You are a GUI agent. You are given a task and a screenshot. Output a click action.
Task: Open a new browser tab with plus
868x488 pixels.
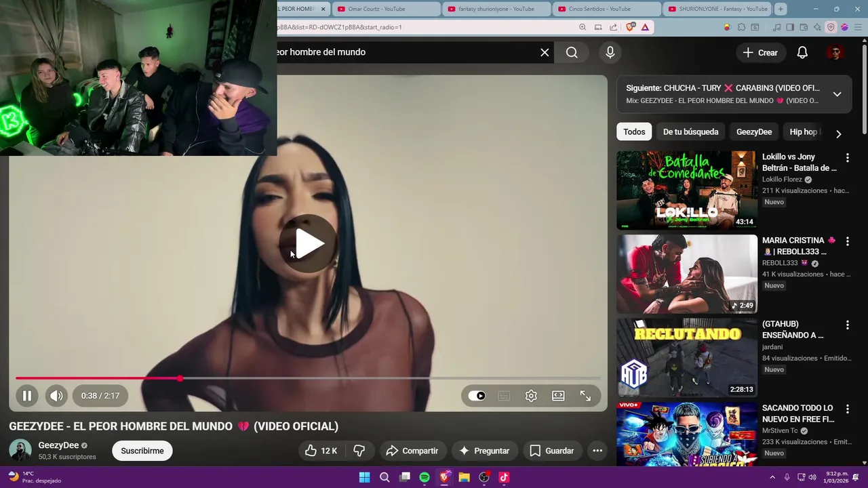click(781, 9)
